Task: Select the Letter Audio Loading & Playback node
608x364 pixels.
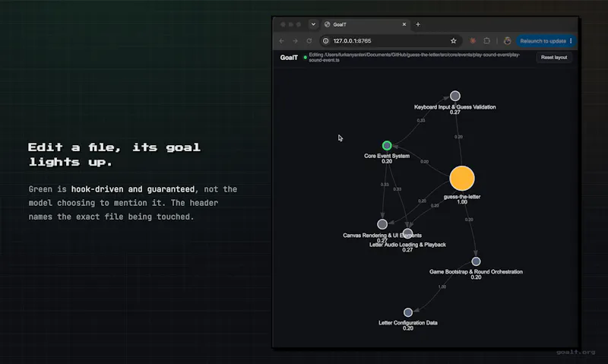Action: coord(407,233)
